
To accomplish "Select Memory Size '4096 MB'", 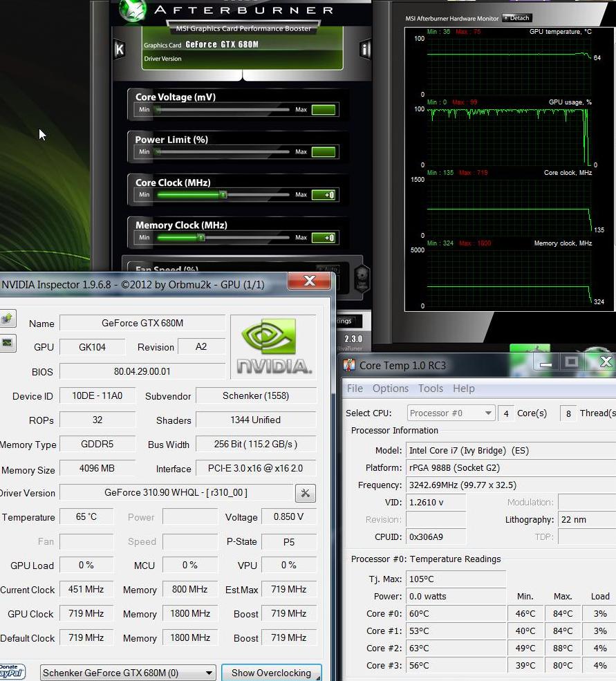I will coord(97,468).
